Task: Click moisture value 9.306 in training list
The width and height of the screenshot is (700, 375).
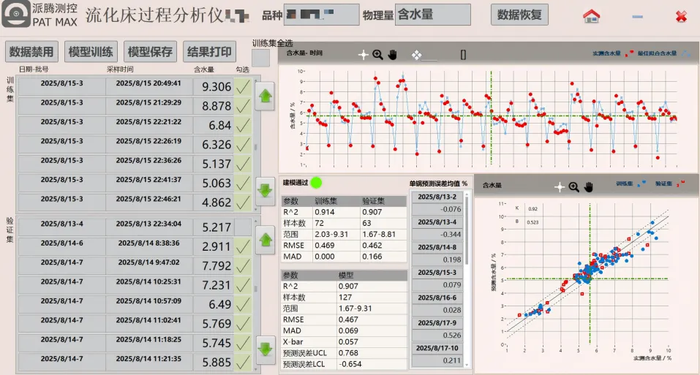Action: 213,87
